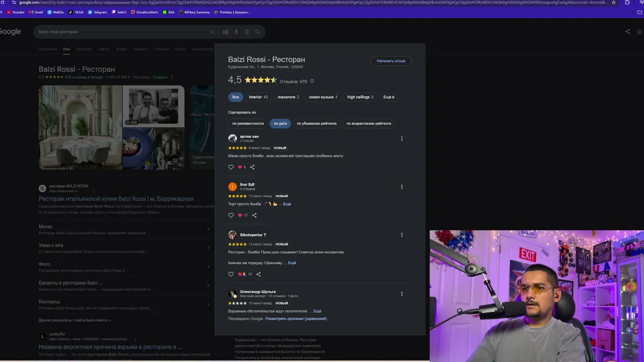This screenshot has width=644, height=362.
Task: Click the share icon at top right of Google page
Action: pyautogui.click(x=627, y=32)
